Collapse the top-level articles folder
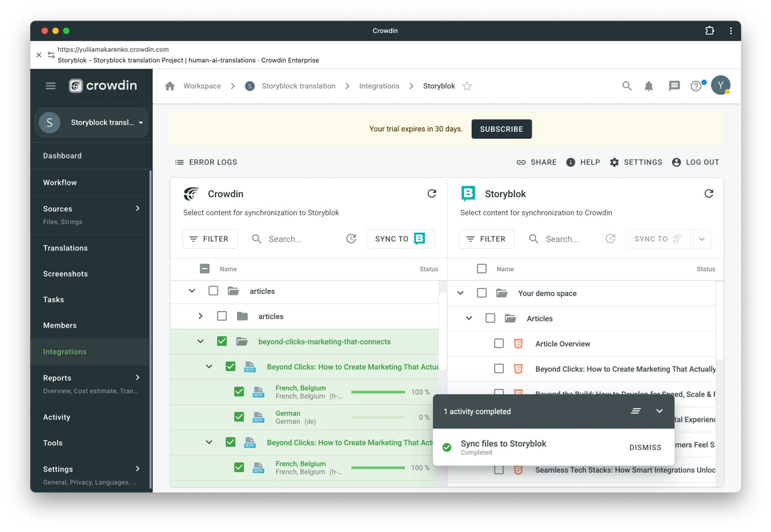 192,291
